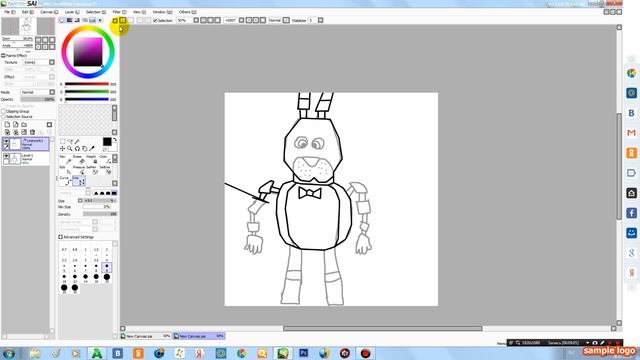
Task: Expand the Advanced Settings section
Action: click(x=60, y=237)
